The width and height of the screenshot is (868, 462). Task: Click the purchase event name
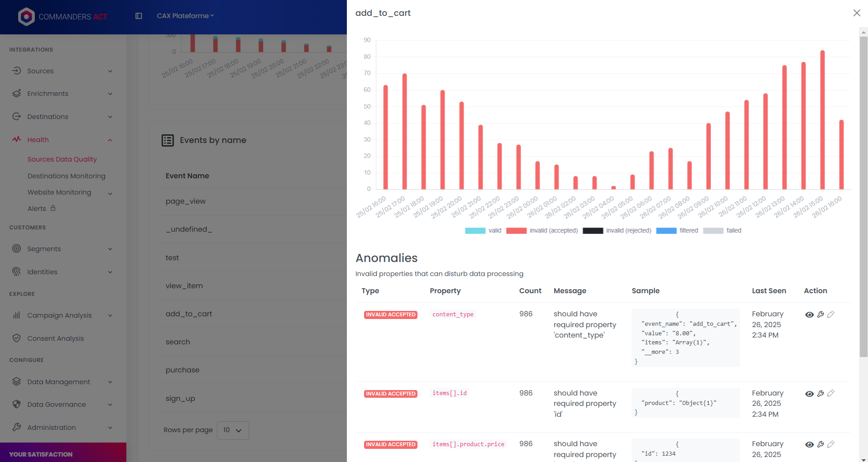182,370
